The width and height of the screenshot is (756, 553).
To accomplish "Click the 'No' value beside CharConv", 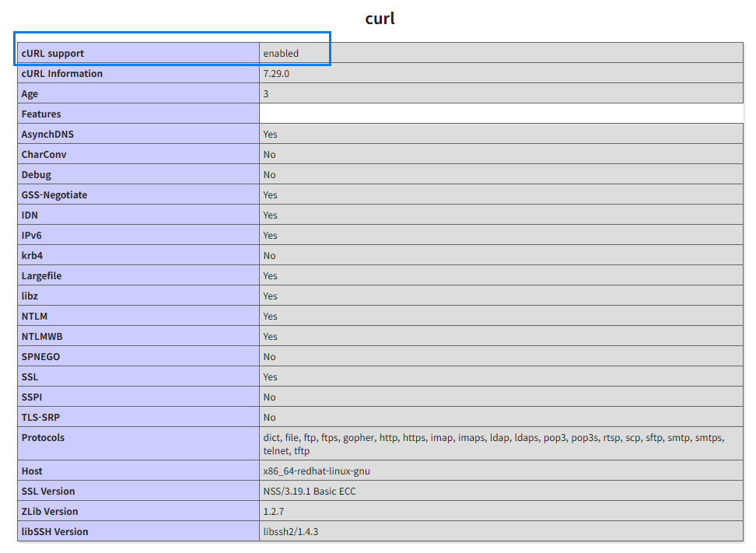I will (269, 155).
